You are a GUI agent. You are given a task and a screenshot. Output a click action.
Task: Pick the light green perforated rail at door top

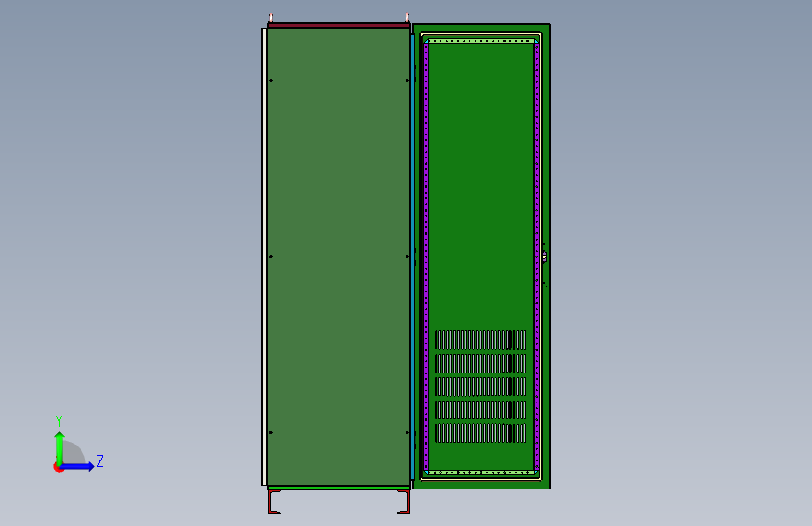coord(481,41)
